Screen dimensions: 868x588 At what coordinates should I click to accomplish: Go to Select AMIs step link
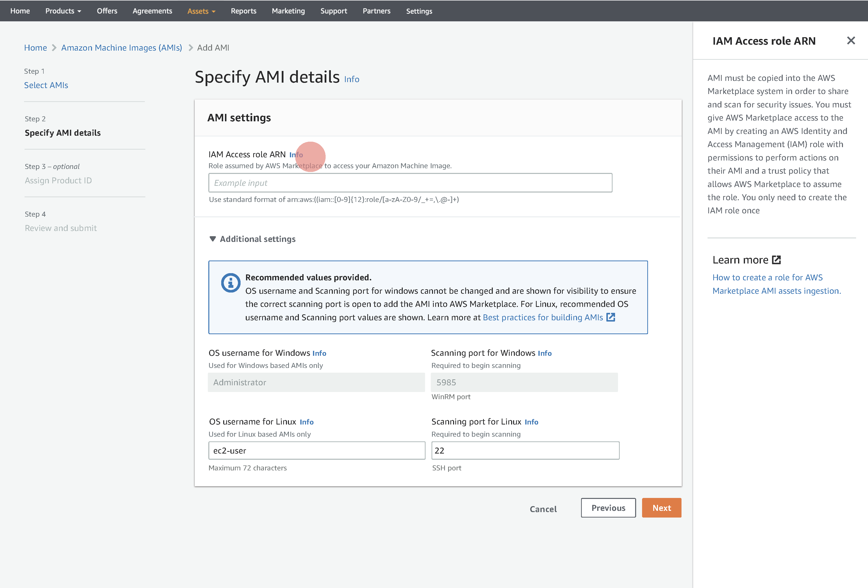coord(46,85)
